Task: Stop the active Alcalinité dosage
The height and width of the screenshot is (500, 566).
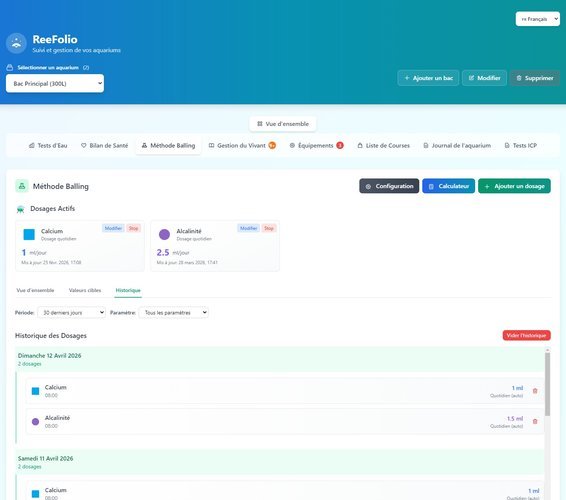Action: tap(269, 228)
